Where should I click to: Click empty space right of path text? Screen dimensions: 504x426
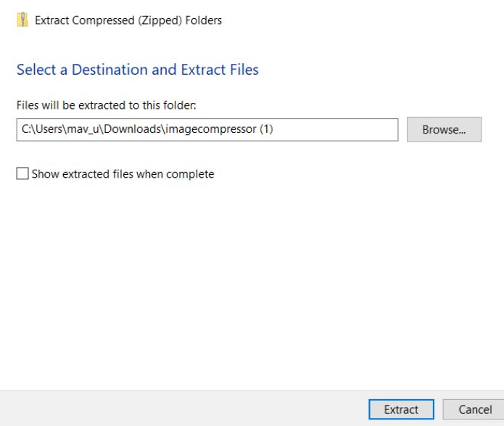coord(334,130)
